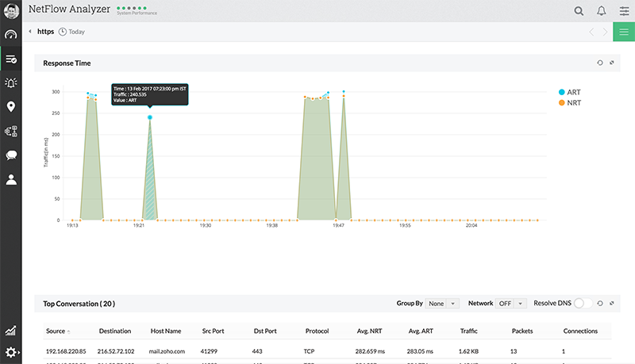
Task: Open the Group By dropdown
Action: click(x=442, y=303)
